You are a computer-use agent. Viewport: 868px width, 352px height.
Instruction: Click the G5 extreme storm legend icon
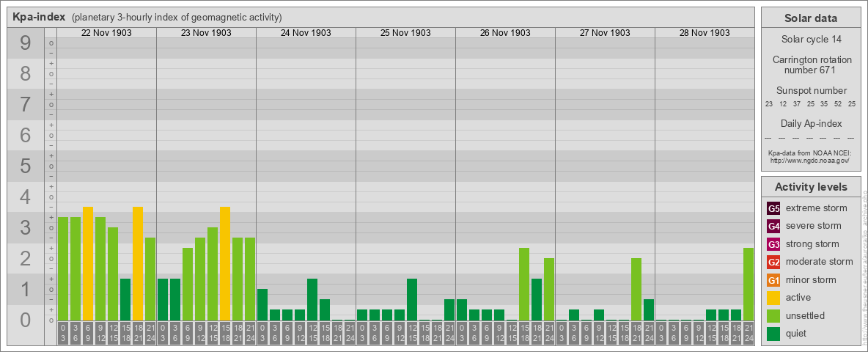coord(773,208)
